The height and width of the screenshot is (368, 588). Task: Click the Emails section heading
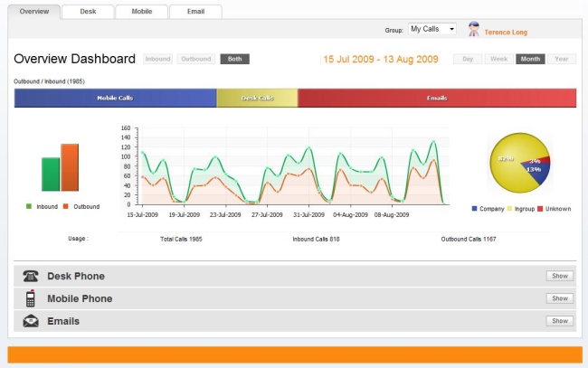(x=63, y=321)
